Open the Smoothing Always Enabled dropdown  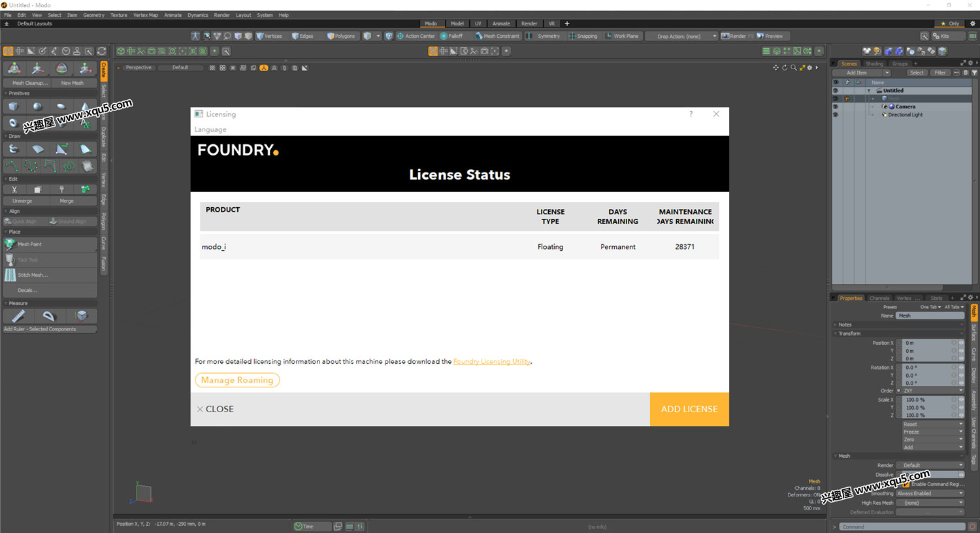click(930, 493)
